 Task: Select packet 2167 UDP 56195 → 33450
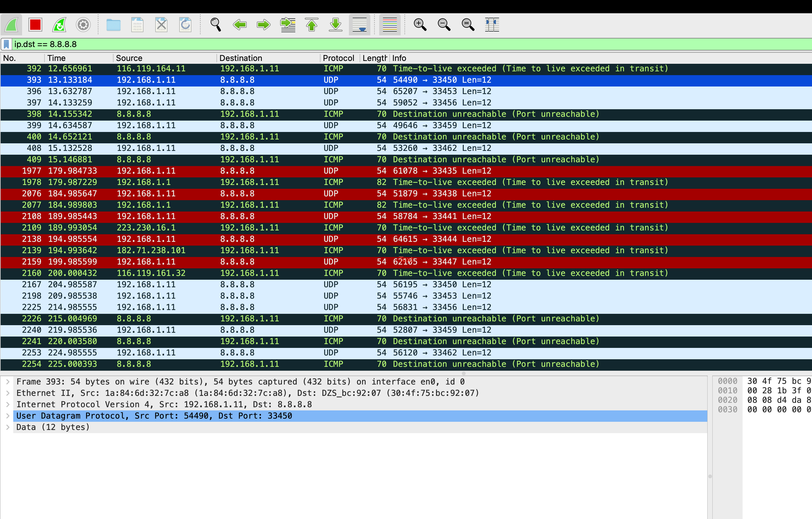(x=406, y=284)
